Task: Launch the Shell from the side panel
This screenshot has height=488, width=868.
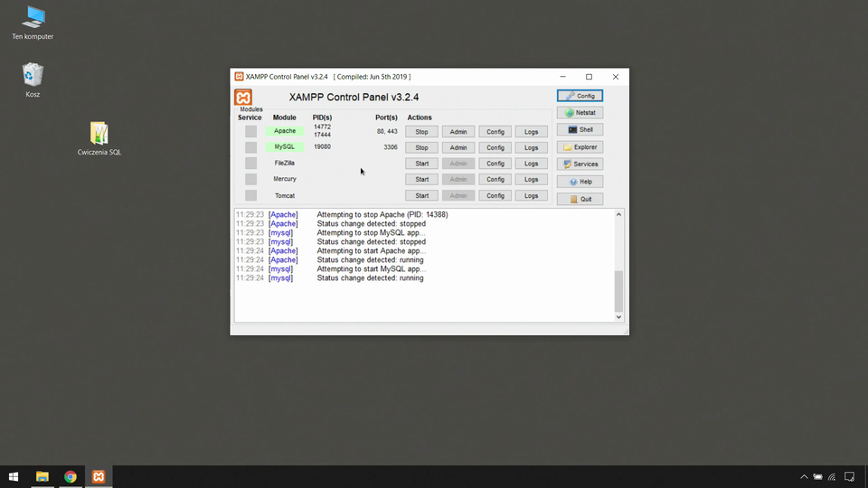Action: pyautogui.click(x=580, y=130)
